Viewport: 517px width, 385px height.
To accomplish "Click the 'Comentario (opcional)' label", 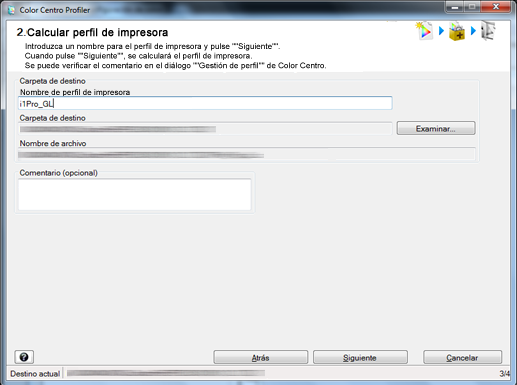I will [x=59, y=173].
